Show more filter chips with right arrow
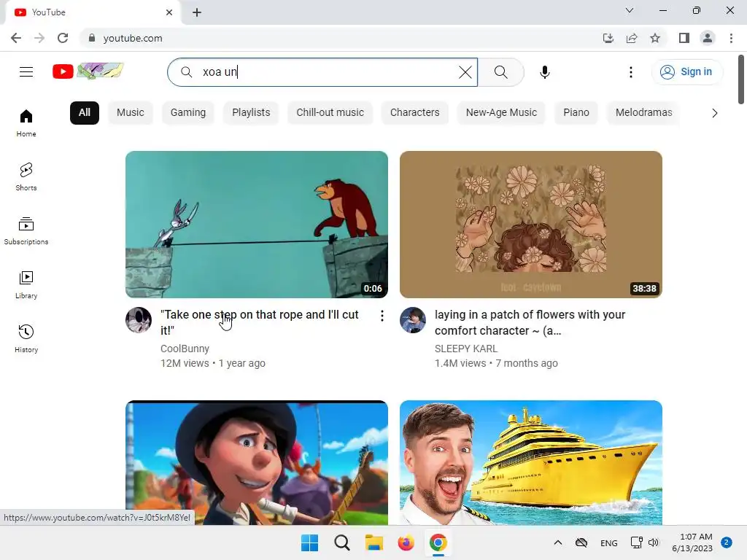This screenshot has width=747, height=560. (714, 113)
